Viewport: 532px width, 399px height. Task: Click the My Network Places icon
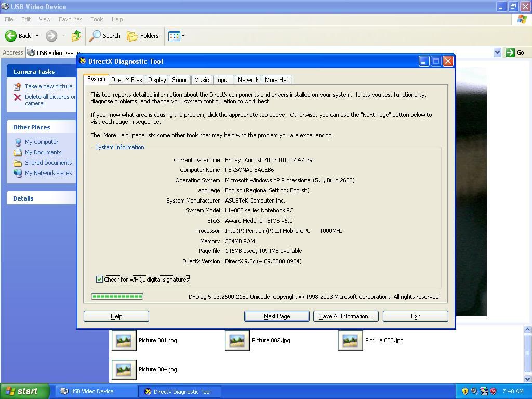(x=18, y=173)
